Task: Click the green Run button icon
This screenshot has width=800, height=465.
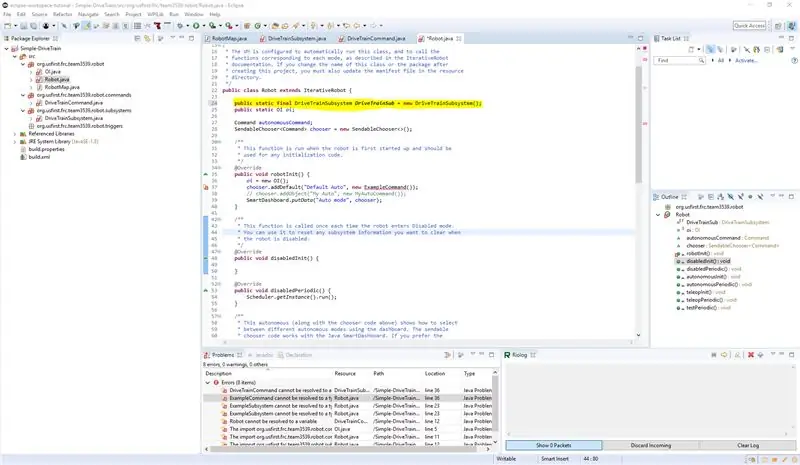Action: pos(196,26)
